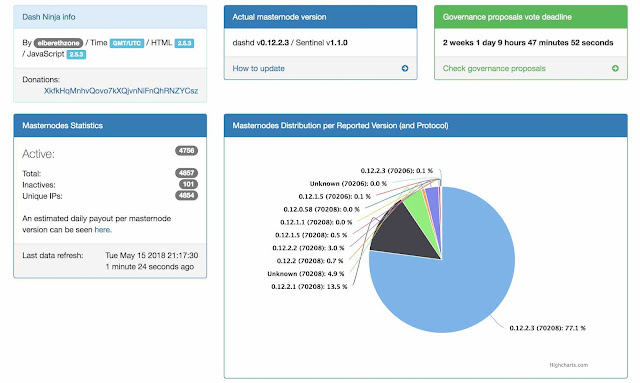Viewport: 640px width, 383px height.
Task: Click the green arrow icon beside Check governance proposals
Action: pyautogui.click(x=615, y=69)
